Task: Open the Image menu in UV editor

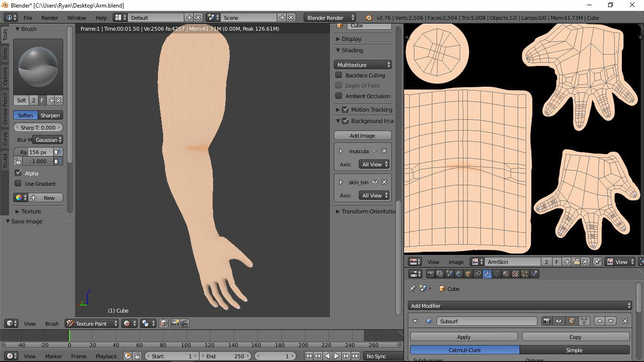Action: [x=455, y=262]
